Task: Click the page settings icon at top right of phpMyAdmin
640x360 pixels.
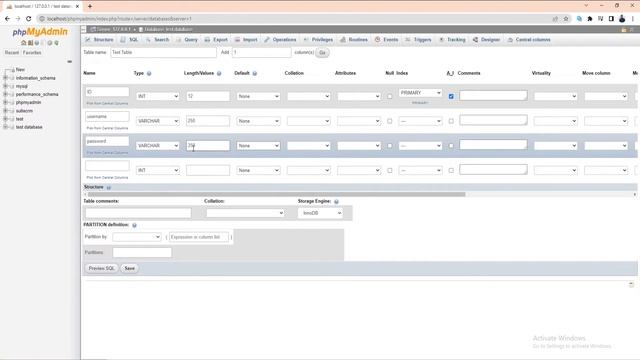Action: (x=624, y=30)
